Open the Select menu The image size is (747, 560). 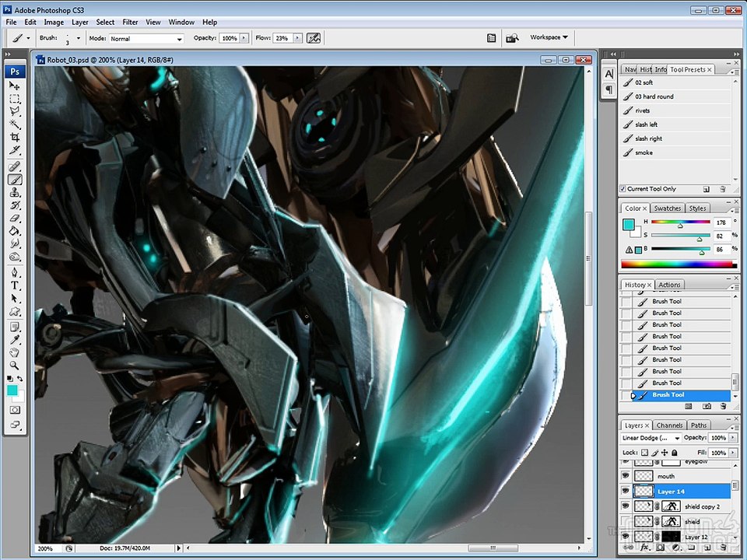(105, 22)
